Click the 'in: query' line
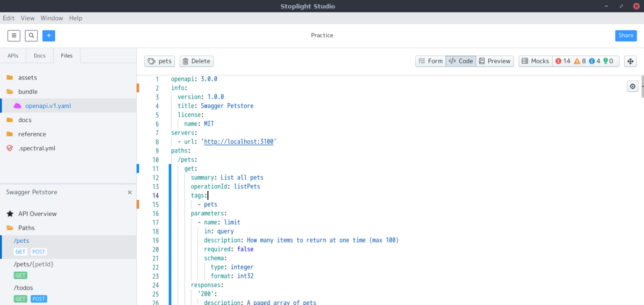644x305 pixels. click(x=219, y=231)
